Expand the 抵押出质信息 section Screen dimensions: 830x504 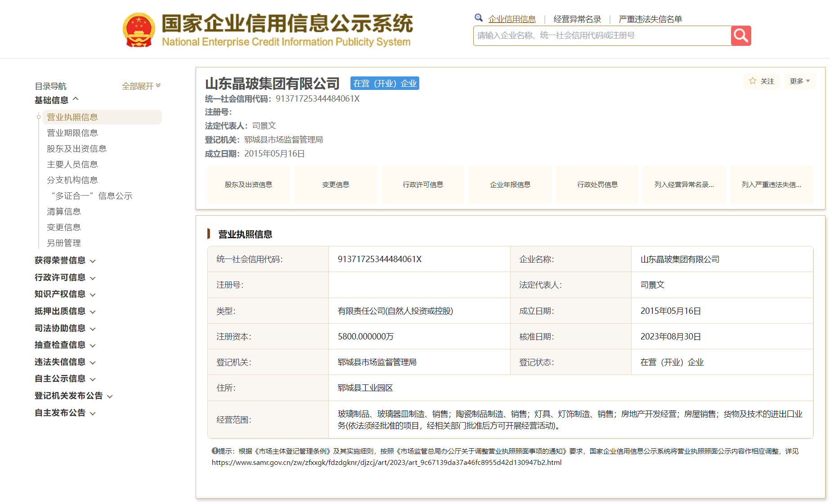coord(65,311)
